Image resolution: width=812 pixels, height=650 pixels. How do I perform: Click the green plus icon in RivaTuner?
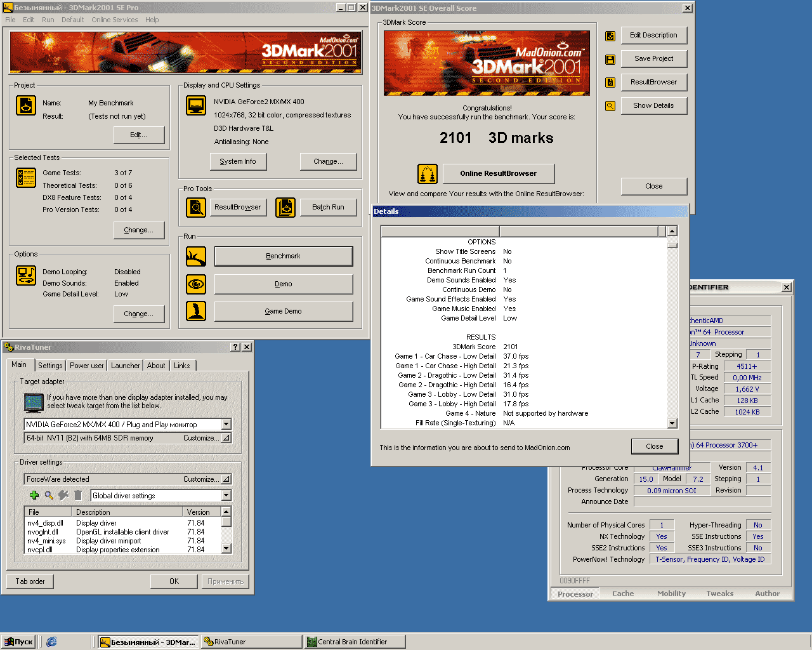pos(34,495)
